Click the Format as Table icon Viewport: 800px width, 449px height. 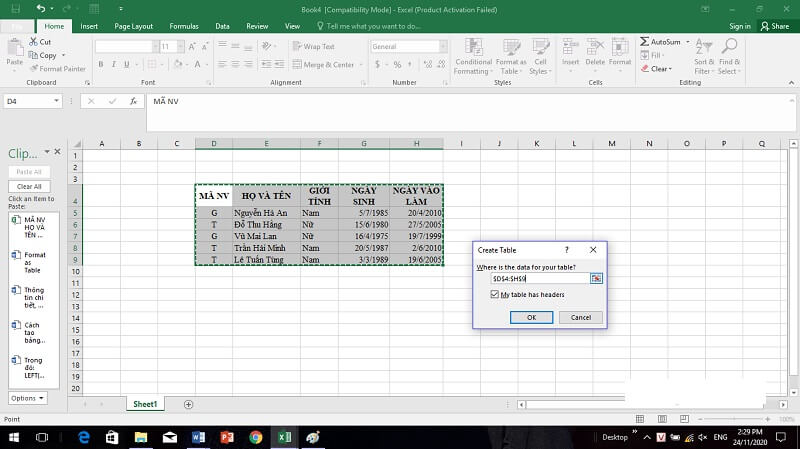pos(511,50)
